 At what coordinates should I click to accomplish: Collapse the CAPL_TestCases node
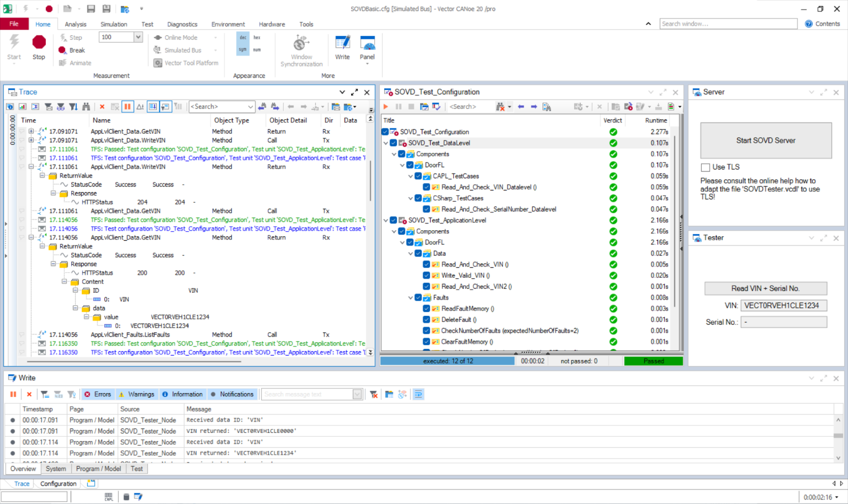coord(411,176)
